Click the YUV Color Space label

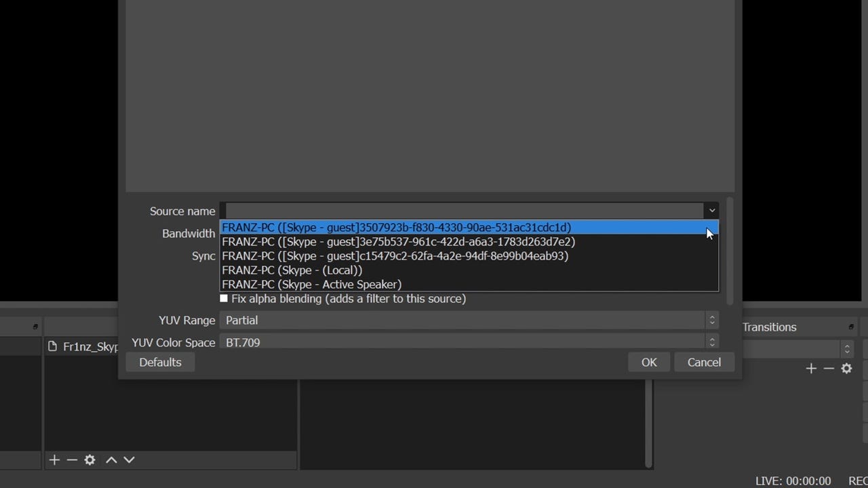[174, 342]
